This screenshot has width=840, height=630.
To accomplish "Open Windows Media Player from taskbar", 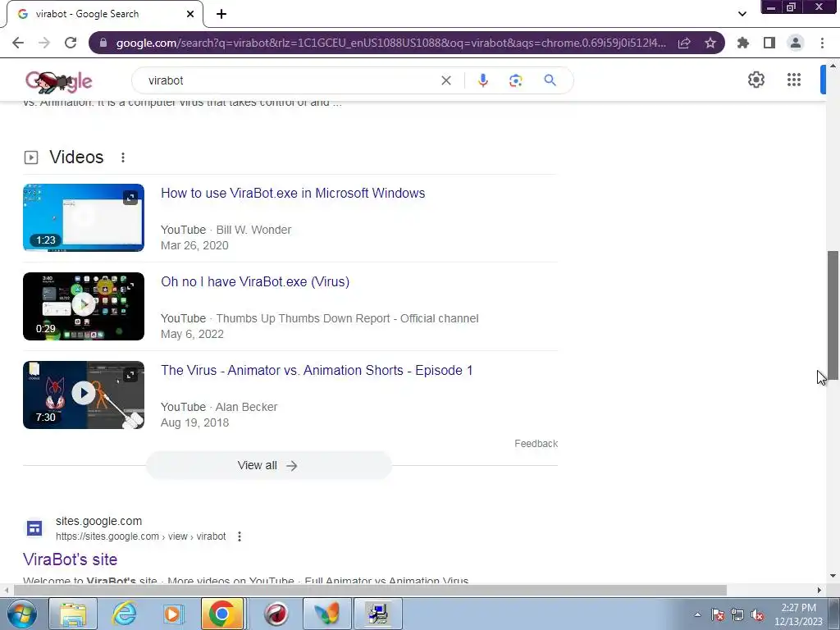I will point(172,614).
